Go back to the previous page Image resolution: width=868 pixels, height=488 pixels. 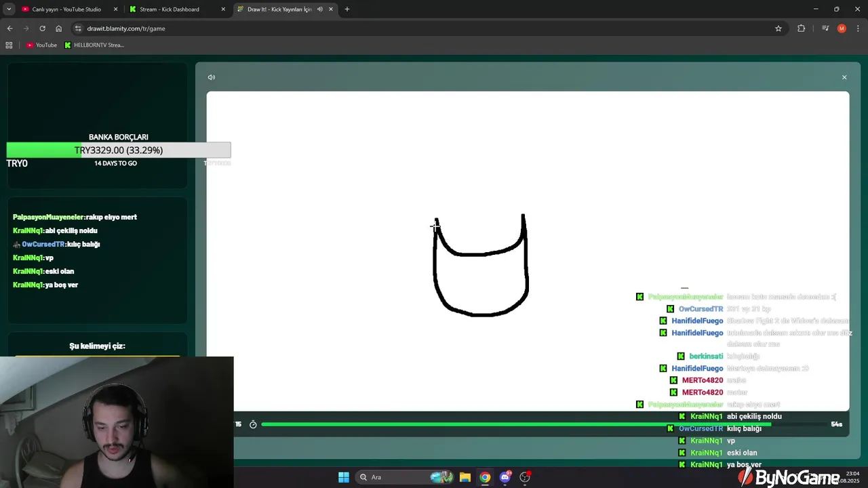point(9,28)
